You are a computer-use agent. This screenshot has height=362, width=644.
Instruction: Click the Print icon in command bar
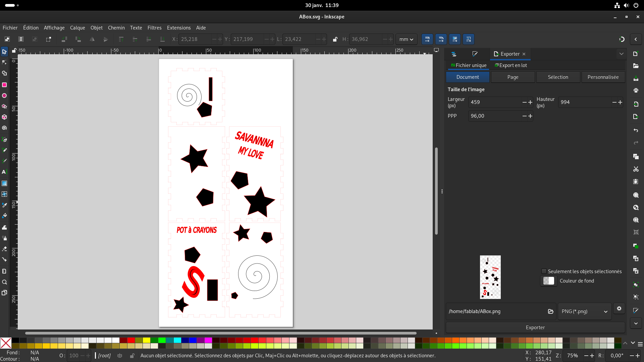click(636, 90)
